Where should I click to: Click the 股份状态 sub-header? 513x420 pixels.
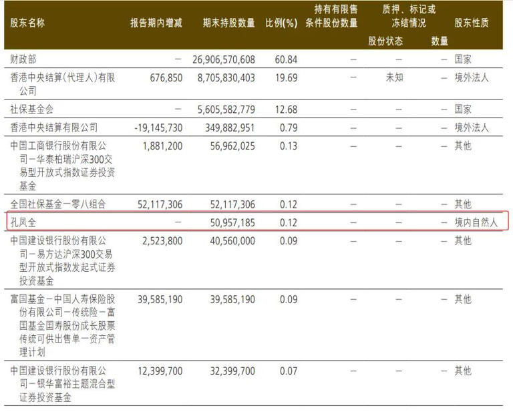pos(385,41)
